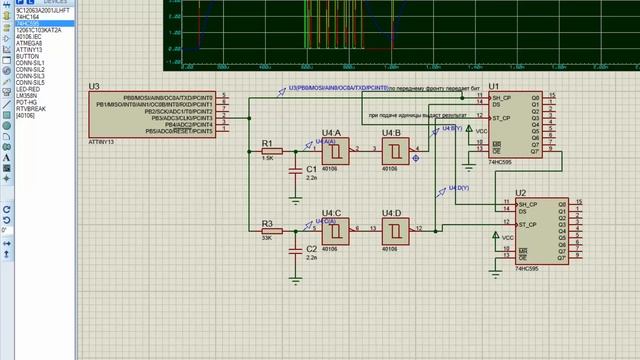The width and height of the screenshot is (640, 360).
Task: Click capacitor C1 on schematic
Action: (x=295, y=171)
